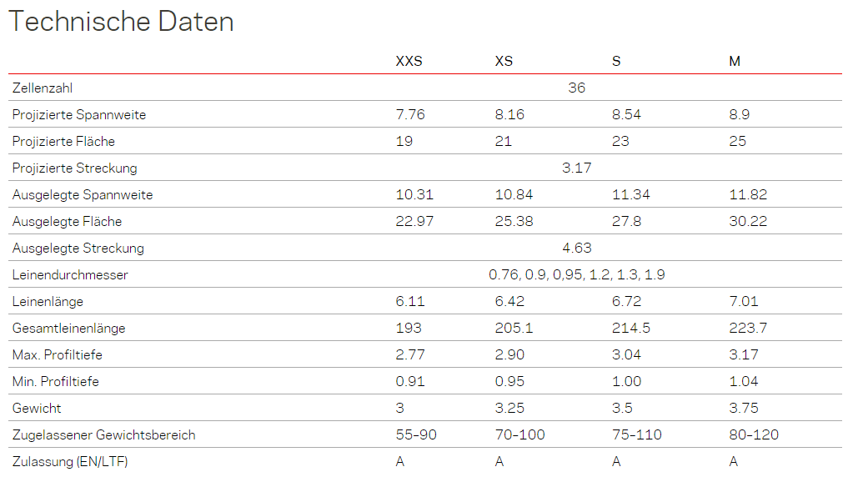Screen dimensions: 868x482
Task: Click the Technische Daten heading
Action: [x=121, y=22]
